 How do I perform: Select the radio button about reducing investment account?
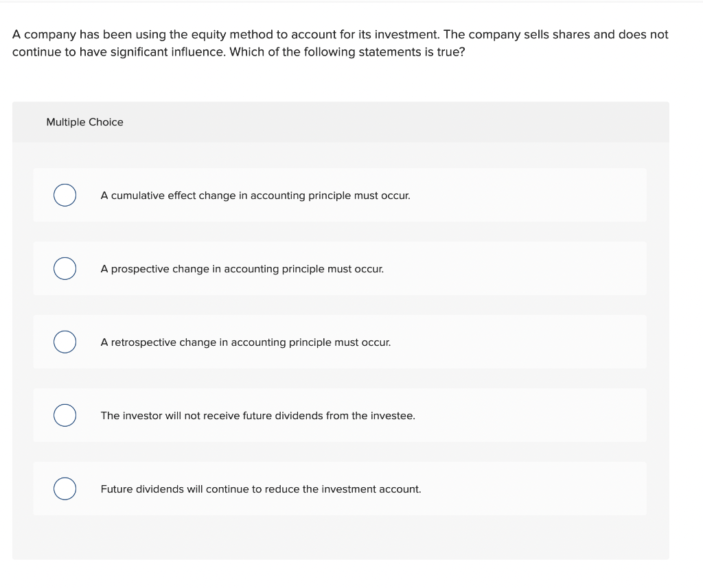pyautogui.click(x=65, y=489)
